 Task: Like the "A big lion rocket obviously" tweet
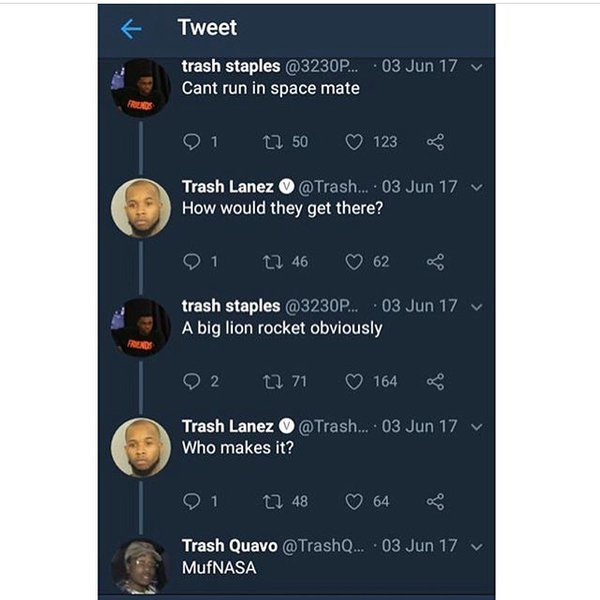point(353,381)
